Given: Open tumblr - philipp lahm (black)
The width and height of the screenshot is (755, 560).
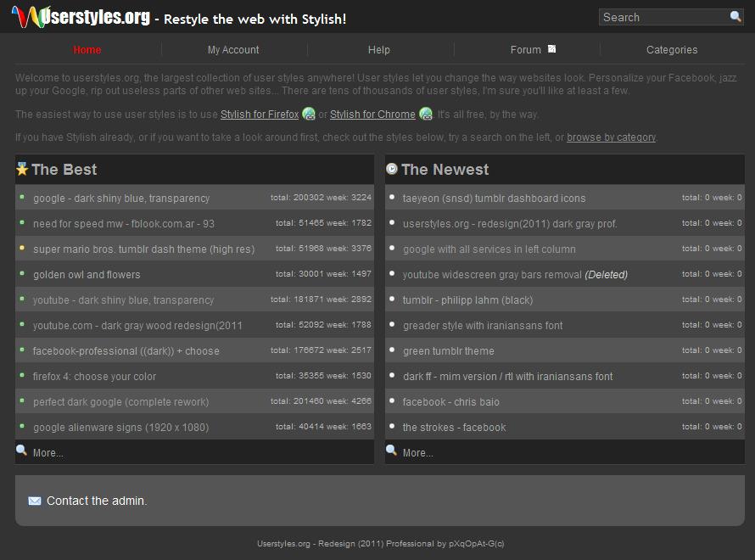Looking at the screenshot, I should click(x=467, y=300).
